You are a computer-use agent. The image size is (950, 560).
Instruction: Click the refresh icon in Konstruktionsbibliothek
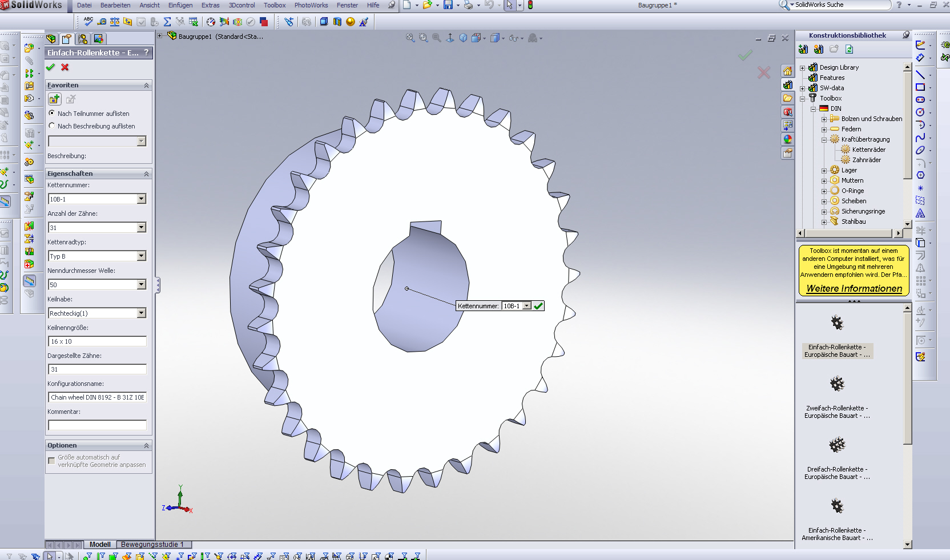[850, 49]
